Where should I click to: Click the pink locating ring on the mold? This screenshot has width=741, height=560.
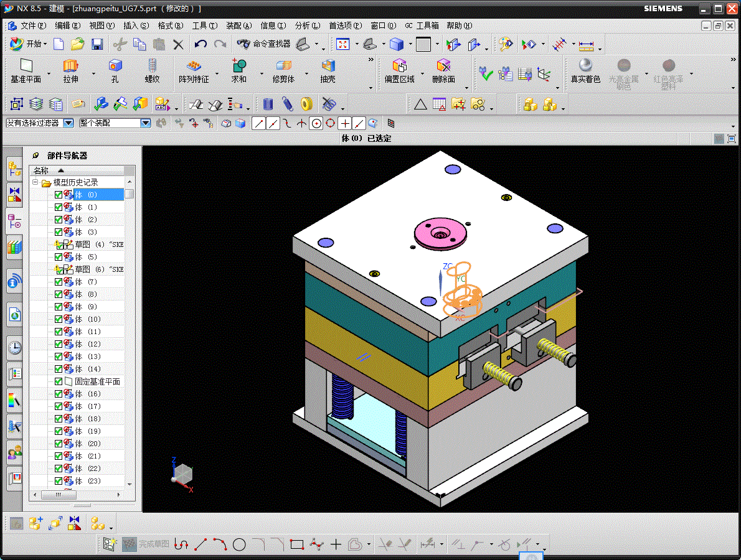click(440, 233)
